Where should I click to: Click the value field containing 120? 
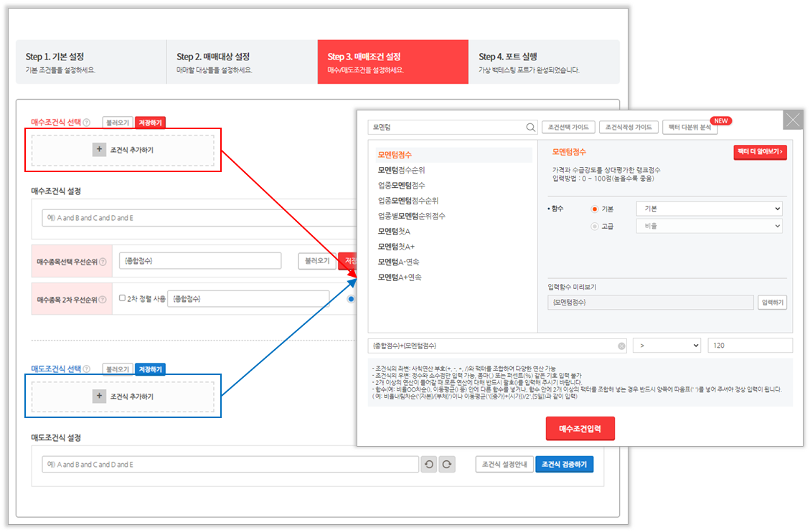coord(749,346)
